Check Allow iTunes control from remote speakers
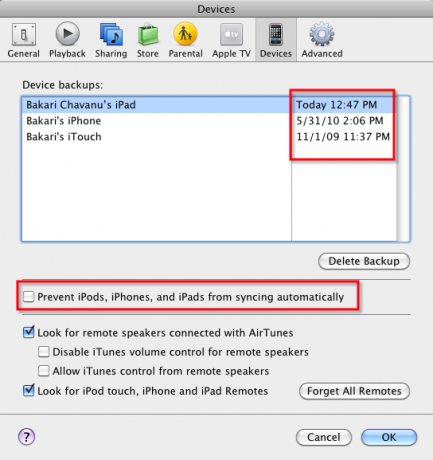433x460 pixels. [44, 371]
